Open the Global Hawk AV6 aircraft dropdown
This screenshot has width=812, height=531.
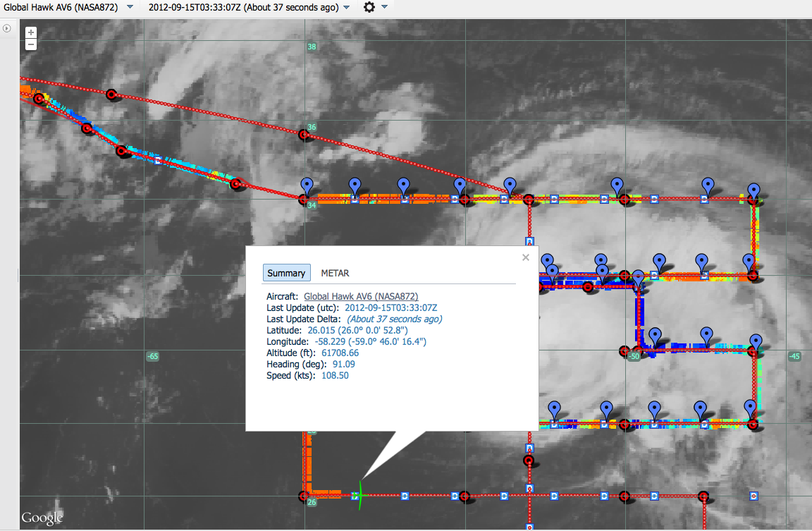pyautogui.click(x=130, y=8)
